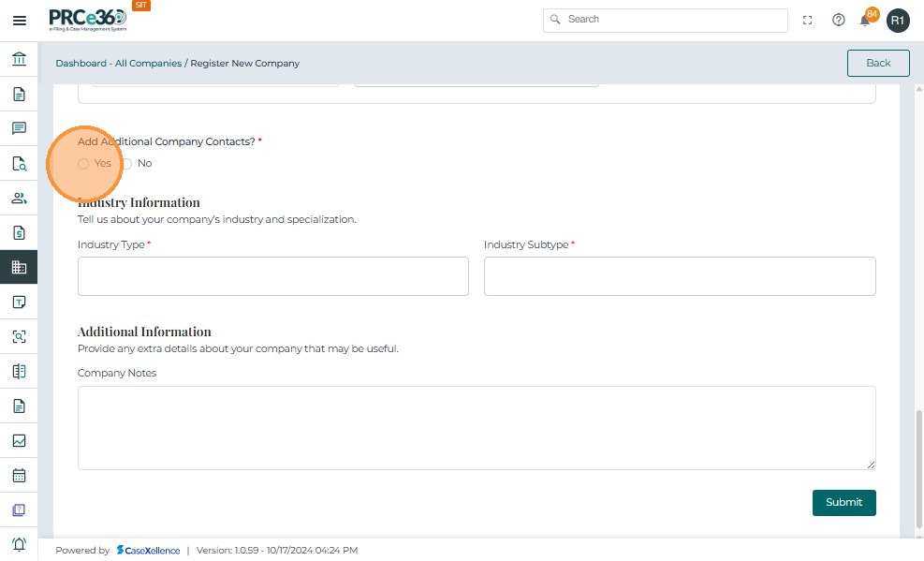Open the hamburger navigation menu

coord(19,21)
